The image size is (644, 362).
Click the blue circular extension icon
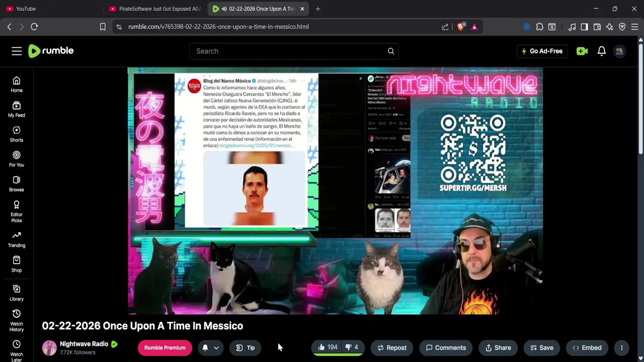click(527, 27)
